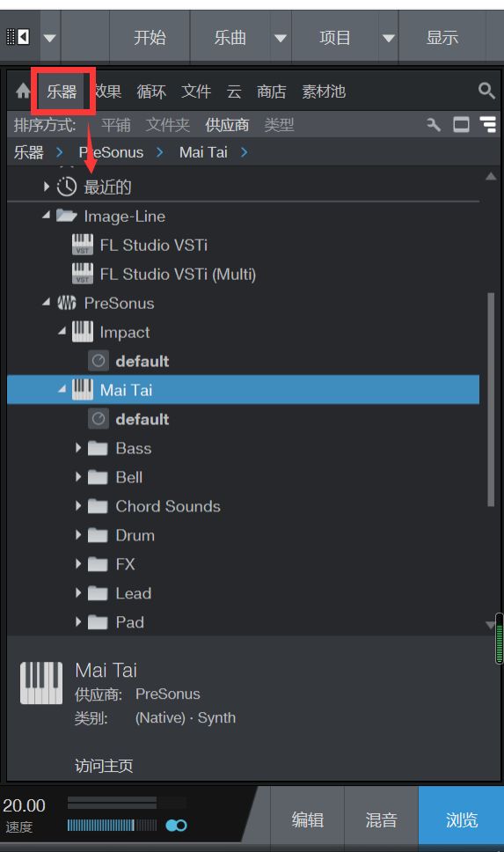Open the 乐曲 dropdown arrow
Screen dimensions: 504x852
click(281, 38)
